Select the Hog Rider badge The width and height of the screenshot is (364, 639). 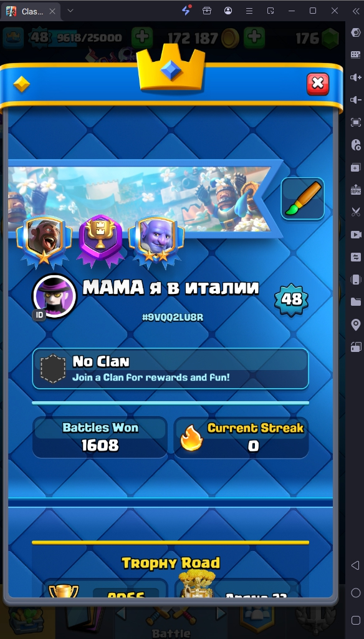click(44, 241)
